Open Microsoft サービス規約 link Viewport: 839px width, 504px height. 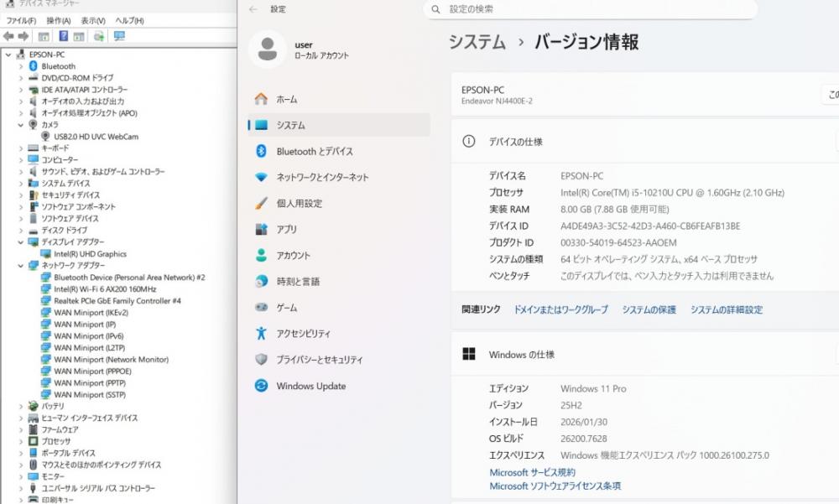533,472
